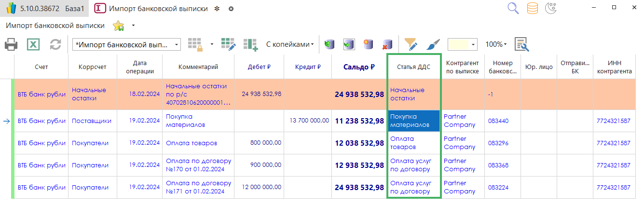Click the printer icon in the toolbar
Screen dimensions: 644x219
click(11, 45)
